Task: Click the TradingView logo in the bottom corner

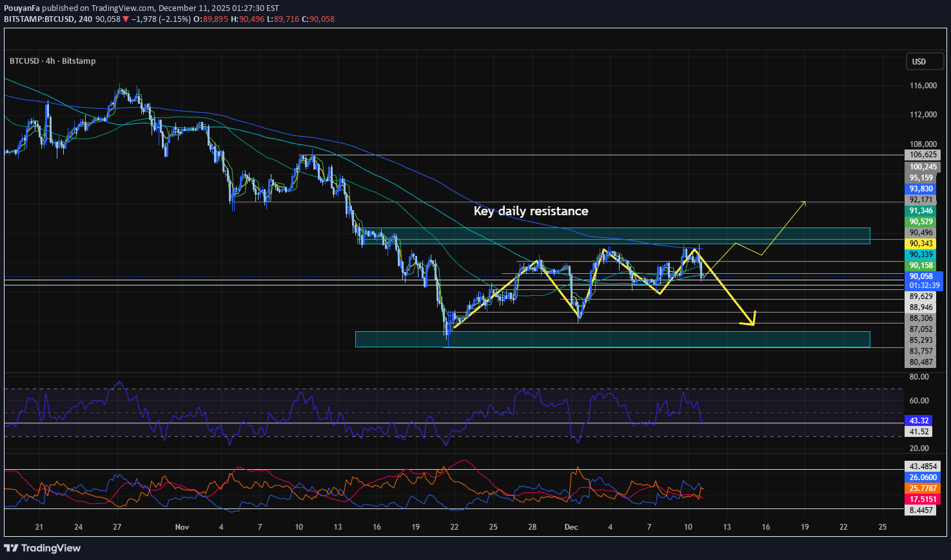Action: (x=43, y=548)
